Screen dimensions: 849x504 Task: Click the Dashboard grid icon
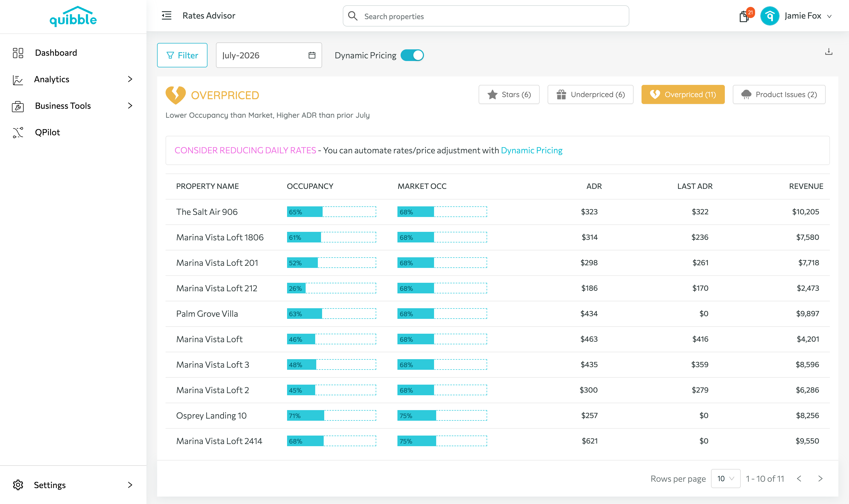tap(18, 53)
